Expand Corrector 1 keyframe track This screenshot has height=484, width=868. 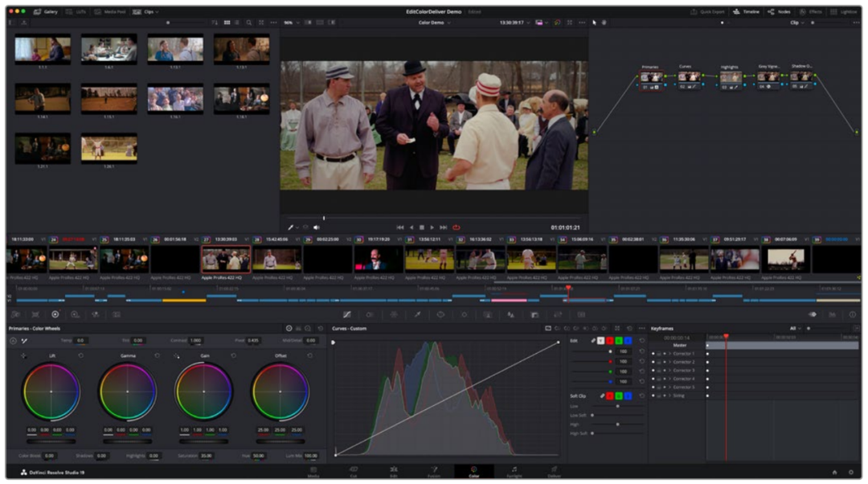point(669,353)
